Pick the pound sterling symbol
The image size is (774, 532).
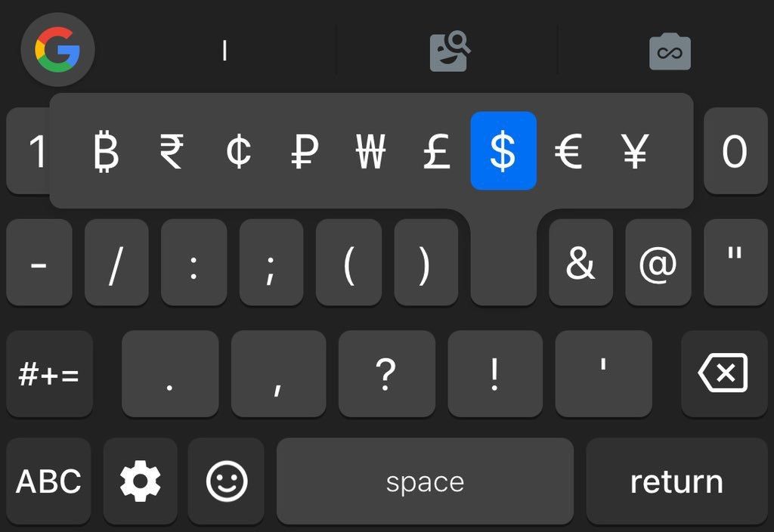[x=437, y=151]
